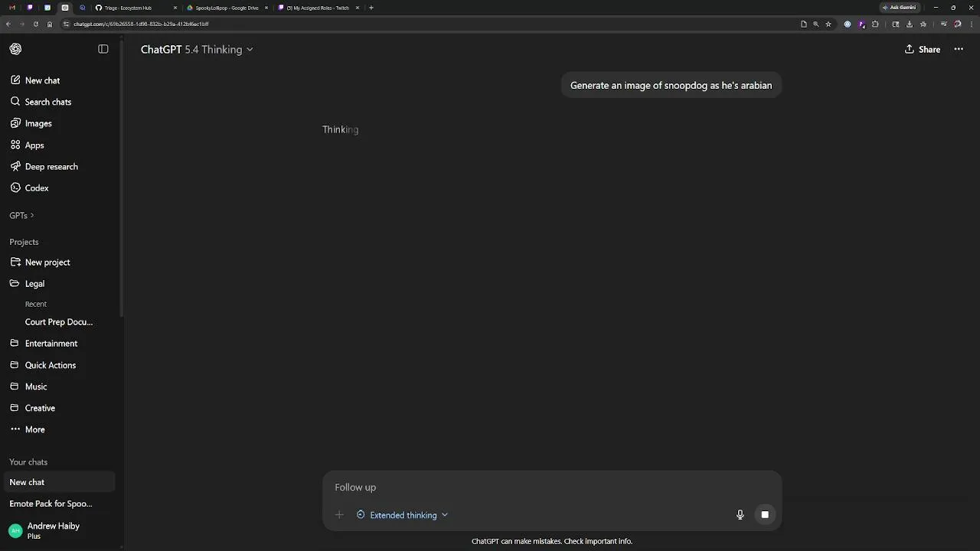Click the browser home button
The width and height of the screenshot is (980, 551).
pos(50,24)
